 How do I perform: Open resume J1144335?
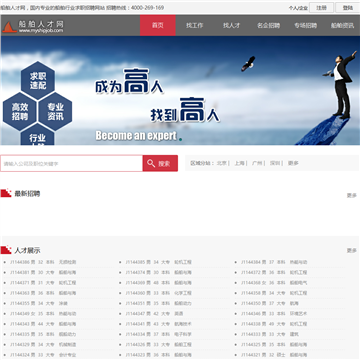click(43, 334)
